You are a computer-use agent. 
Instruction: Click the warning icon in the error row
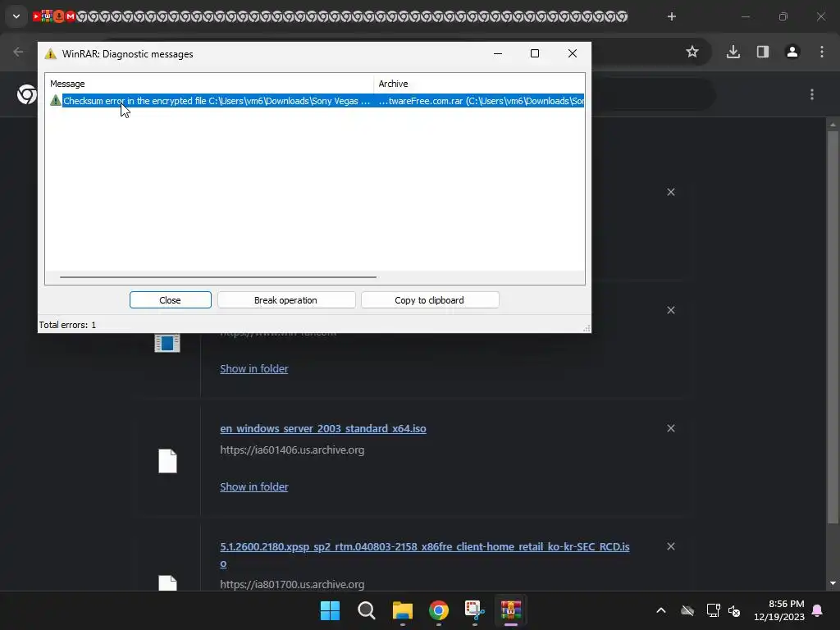(x=55, y=100)
